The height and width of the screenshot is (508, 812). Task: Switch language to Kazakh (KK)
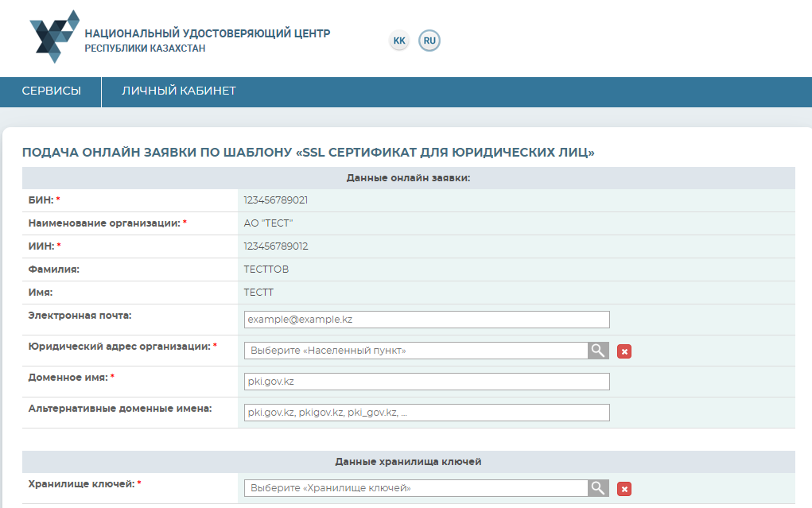[x=399, y=41]
